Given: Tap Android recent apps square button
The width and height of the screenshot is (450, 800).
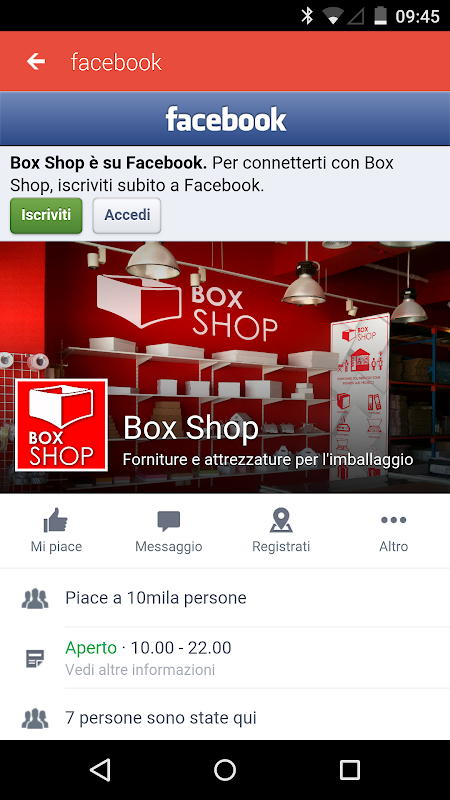Looking at the screenshot, I should click(349, 769).
